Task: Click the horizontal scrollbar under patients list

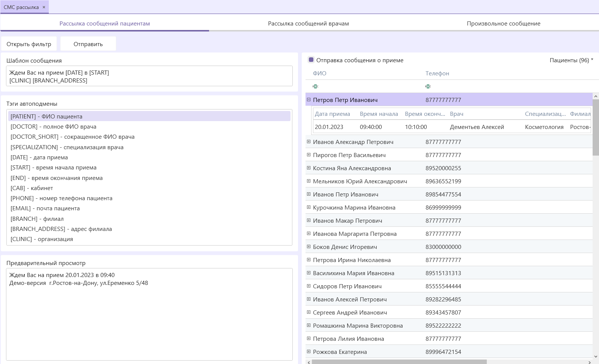Action: tap(399, 362)
